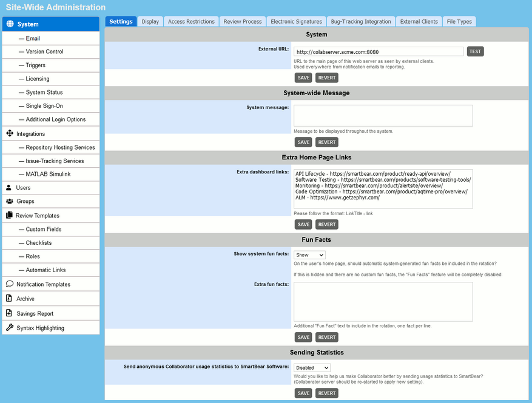Open the Archive page
The image size is (532, 403).
(51, 299)
